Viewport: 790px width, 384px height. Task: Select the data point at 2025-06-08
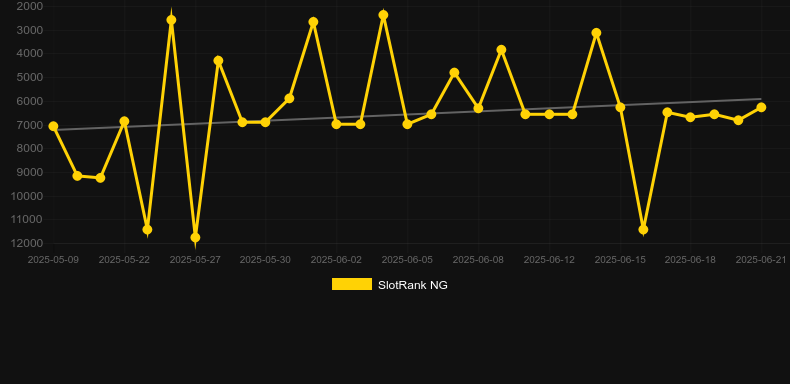click(x=479, y=108)
